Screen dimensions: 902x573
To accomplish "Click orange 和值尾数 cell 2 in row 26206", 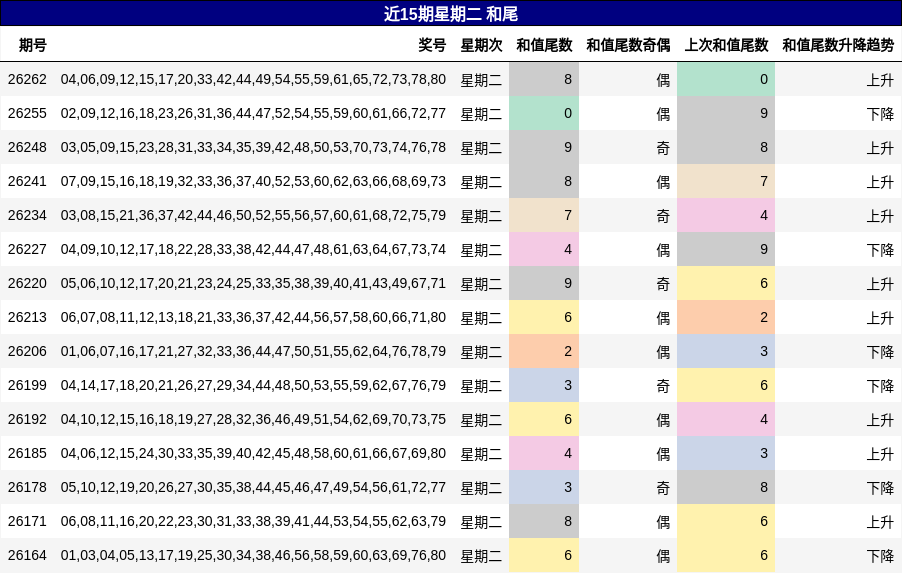I will coord(544,351).
